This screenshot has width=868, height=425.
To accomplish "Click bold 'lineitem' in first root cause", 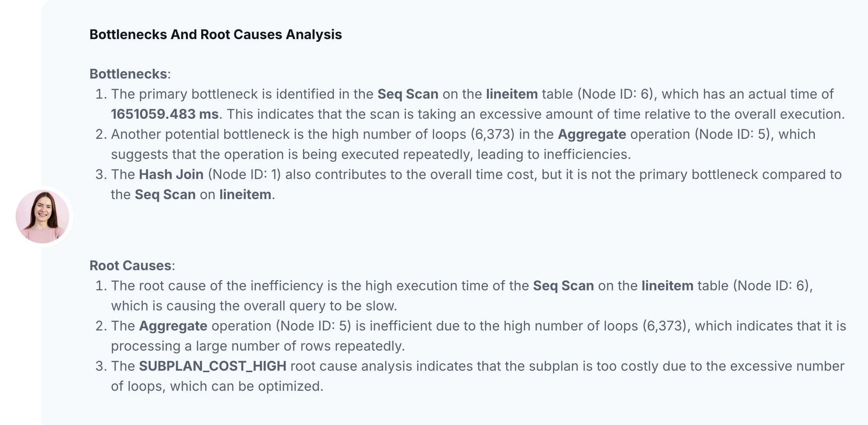I will click(x=668, y=285).
